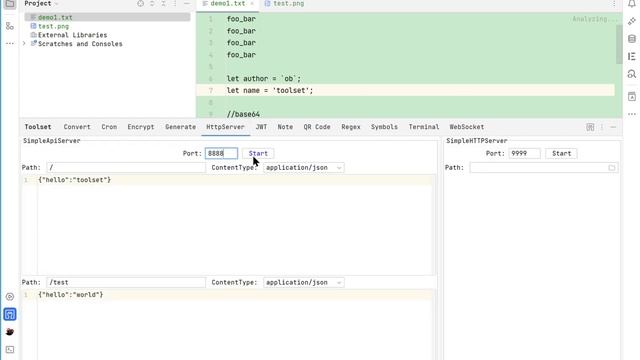Switch to the Convert tab
Viewport: 640px width, 360px height.
[x=77, y=127]
